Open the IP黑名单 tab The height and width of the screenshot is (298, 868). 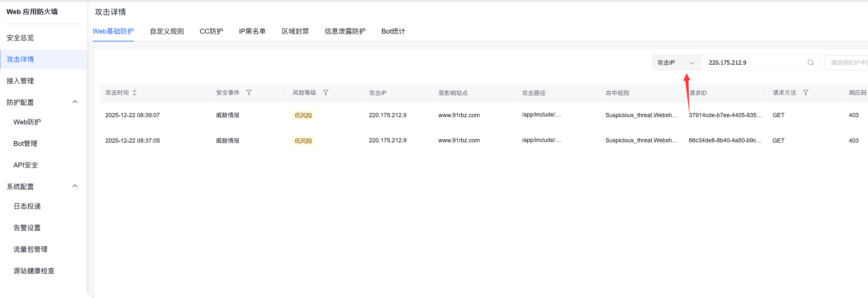click(x=252, y=31)
